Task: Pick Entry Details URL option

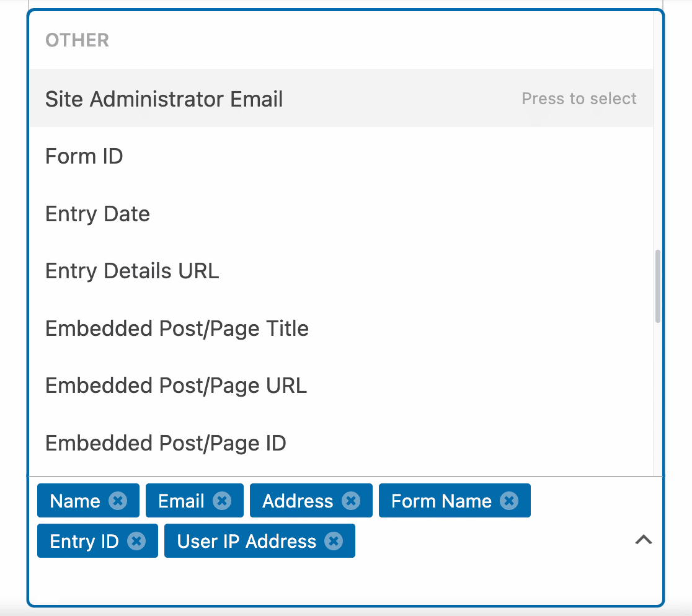Action: click(x=340, y=271)
